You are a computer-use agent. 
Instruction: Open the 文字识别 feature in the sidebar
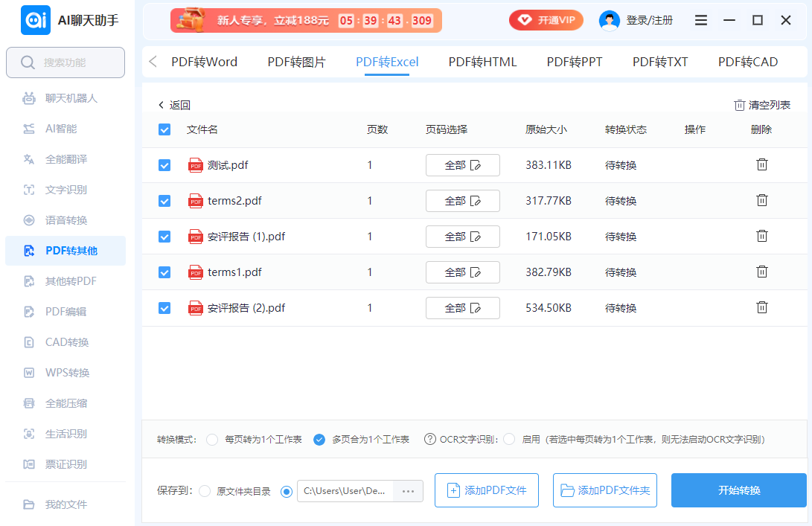(65, 190)
